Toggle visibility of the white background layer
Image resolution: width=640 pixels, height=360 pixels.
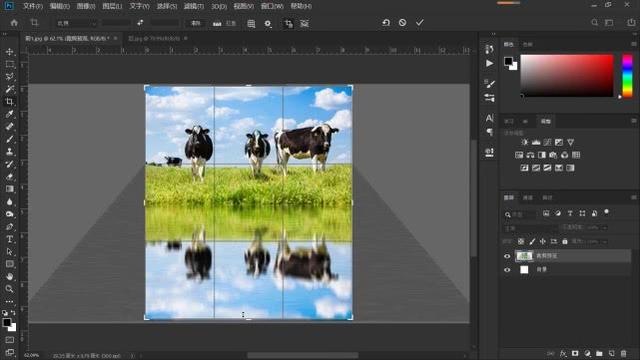point(507,270)
